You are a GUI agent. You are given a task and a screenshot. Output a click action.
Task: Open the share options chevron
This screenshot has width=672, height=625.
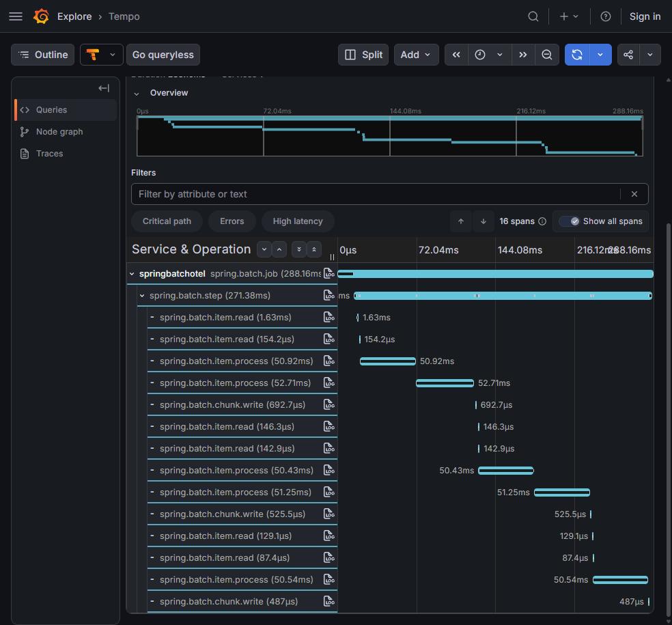[x=650, y=55]
